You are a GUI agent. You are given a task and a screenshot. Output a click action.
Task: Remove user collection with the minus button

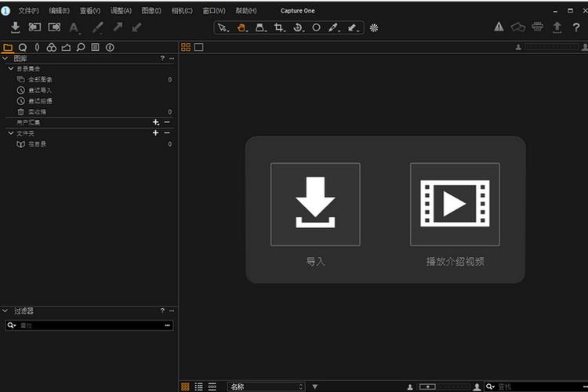[x=167, y=122]
